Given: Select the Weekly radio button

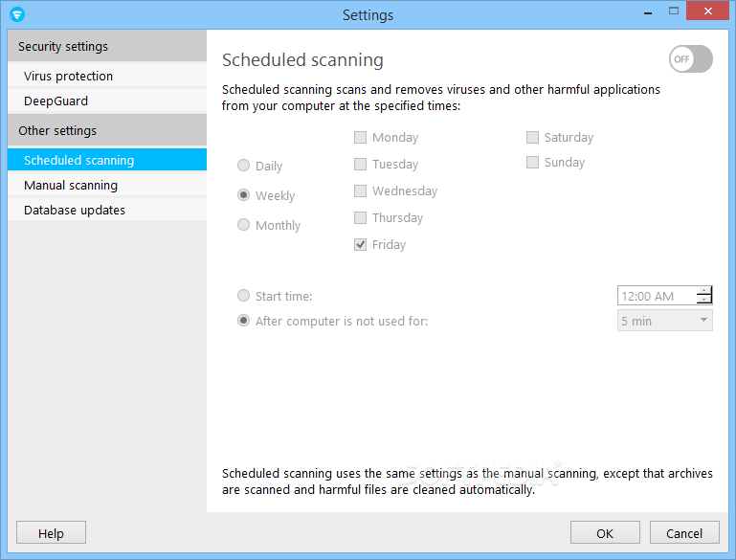Looking at the screenshot, I should click(x=243, y=194).
